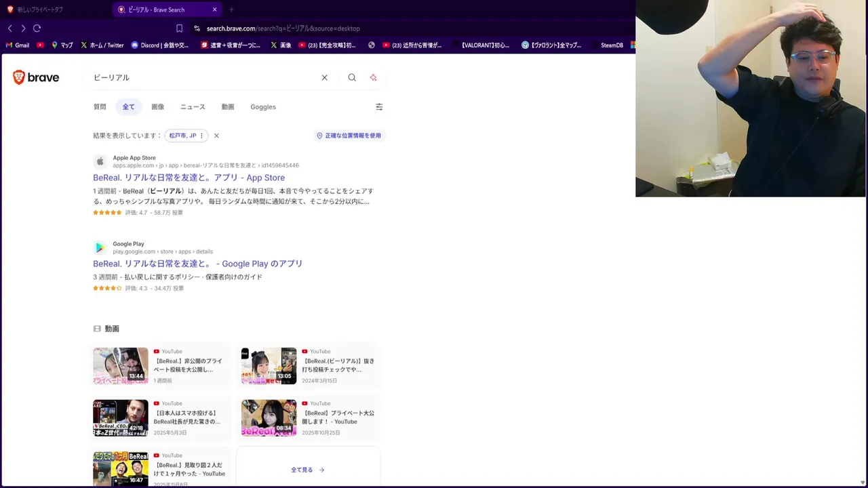
Task: Click the App Store 評価: 4.7 rating text
Action: [x=136, y=213]
